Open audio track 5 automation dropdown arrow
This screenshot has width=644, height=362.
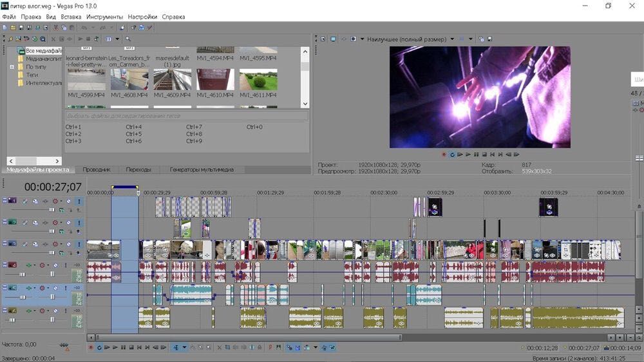tap(48, 288)
